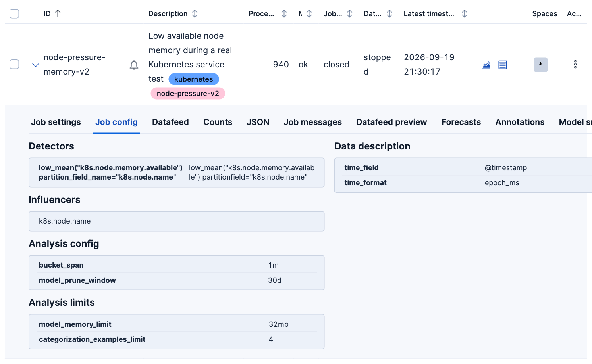This screenshot has height=364, width=592.
Task: Select the Job config tab
Action: pyautogui.click(x=116, y=122)
